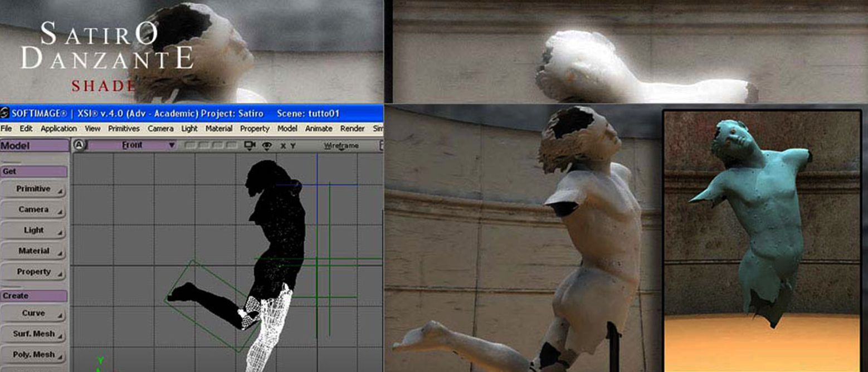
Task: Open the File menu
Action: [7, 129]
